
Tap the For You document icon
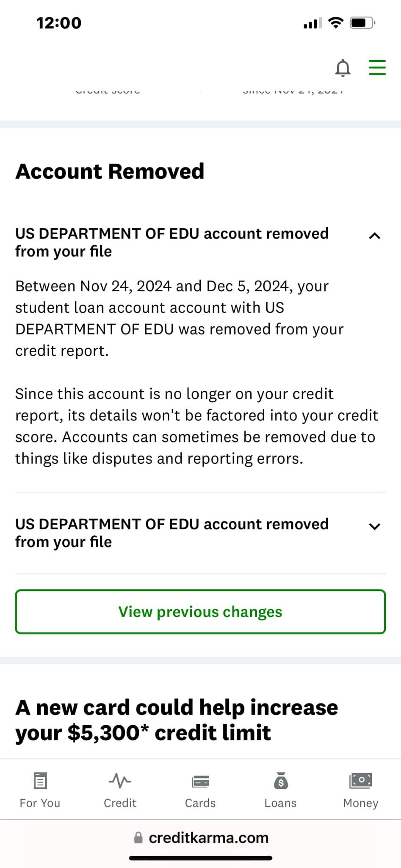(40, 780)
